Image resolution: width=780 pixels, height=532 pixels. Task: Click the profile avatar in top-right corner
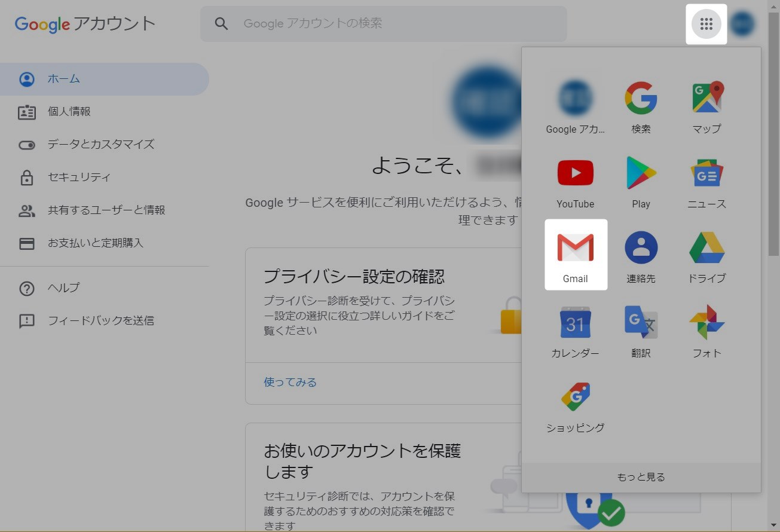pos(742,24)
